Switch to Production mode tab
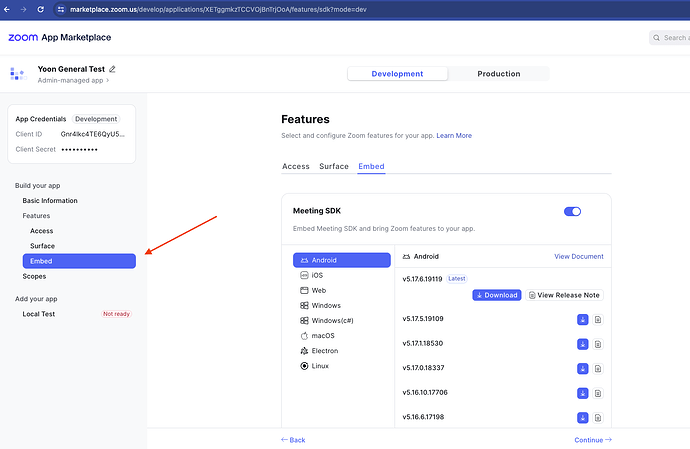Viewport: 690px width, 449px height. 499,74
